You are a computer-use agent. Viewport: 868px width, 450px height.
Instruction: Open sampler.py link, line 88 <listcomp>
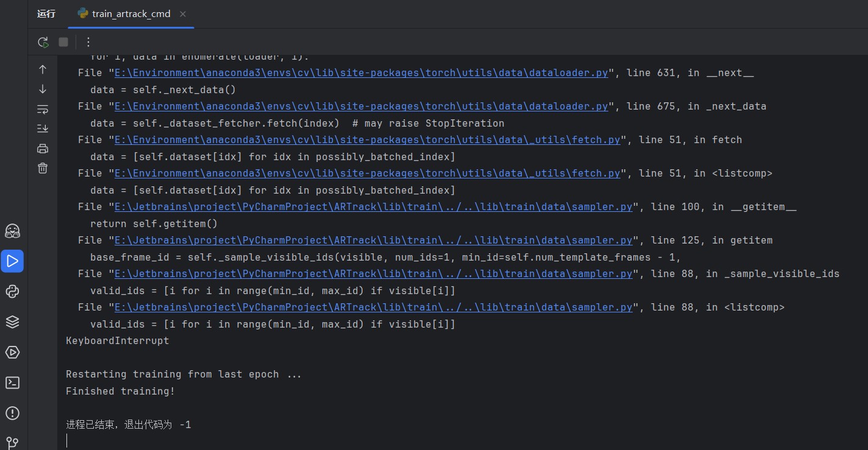coord(374,308)
